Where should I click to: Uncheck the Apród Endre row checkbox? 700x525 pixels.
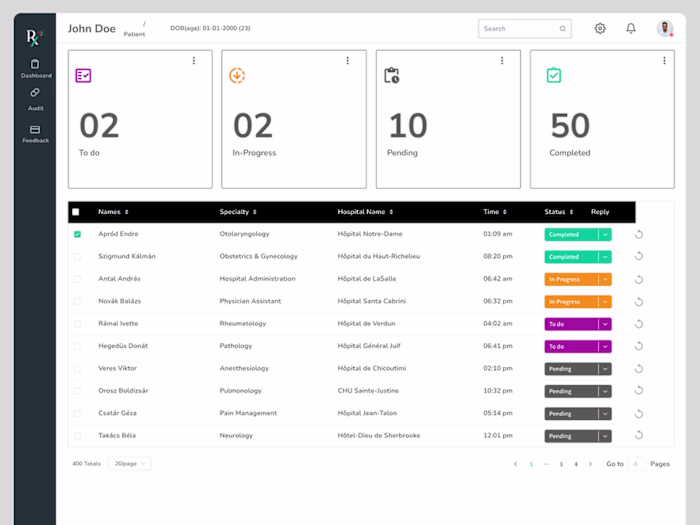click(77, 234)
